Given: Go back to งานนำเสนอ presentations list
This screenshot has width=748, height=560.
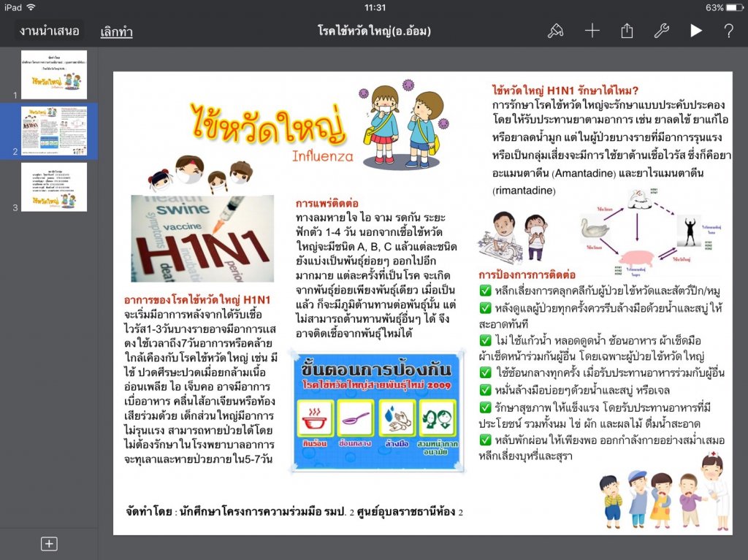Looking at the screenshot, I should 50,31.
